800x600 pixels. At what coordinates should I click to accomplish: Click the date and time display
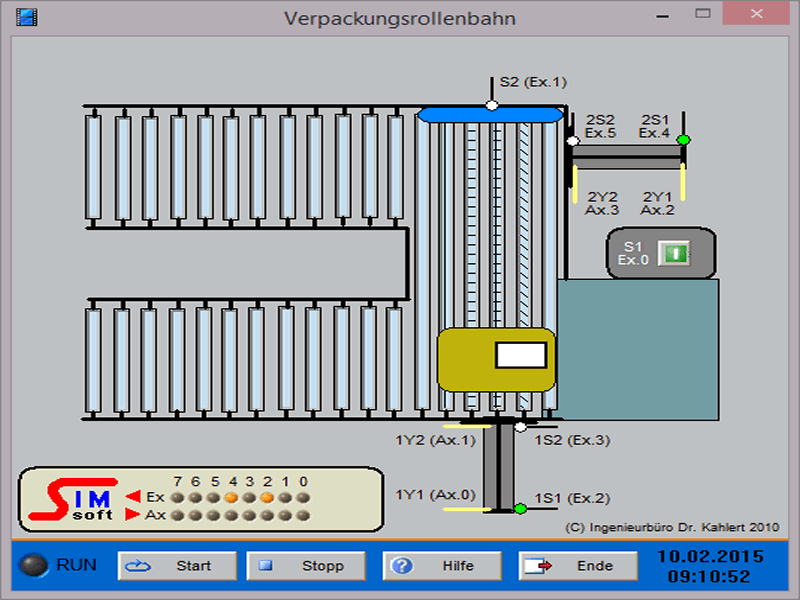[x=709, y=566]
